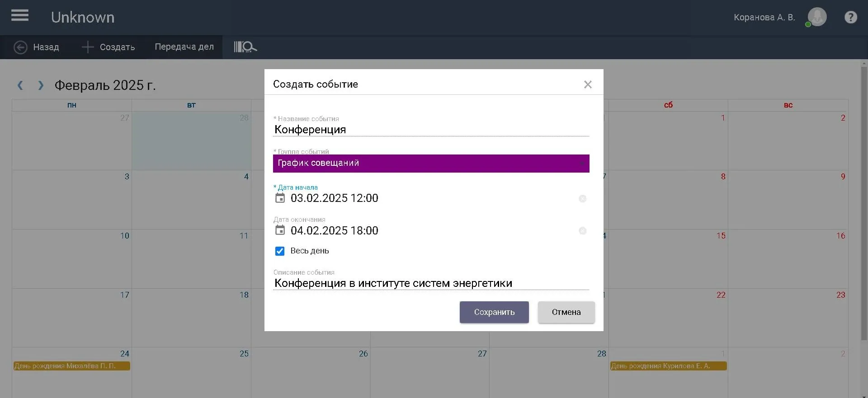Click the "Назад" back button
The height and width of the screenshot is (398, 868).
(37, 47)
